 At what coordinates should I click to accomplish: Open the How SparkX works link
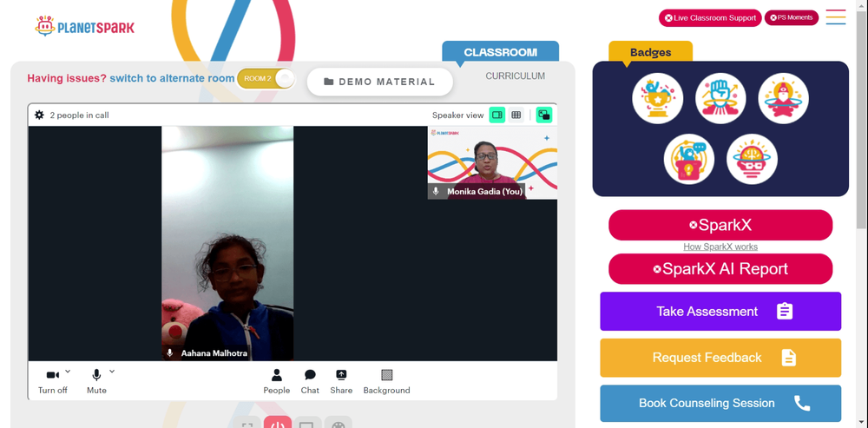tap(720, 247)
